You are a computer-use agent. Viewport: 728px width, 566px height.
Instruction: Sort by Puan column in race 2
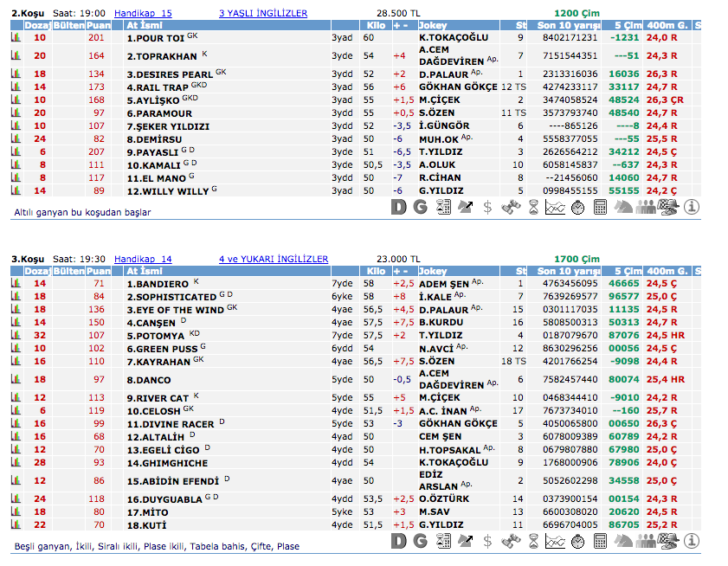point(98,27)
